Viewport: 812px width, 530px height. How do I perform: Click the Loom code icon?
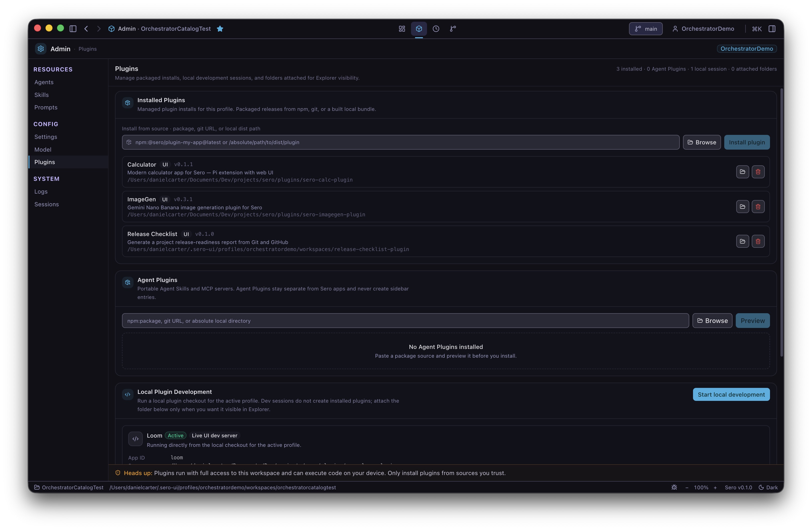[135, 439]
